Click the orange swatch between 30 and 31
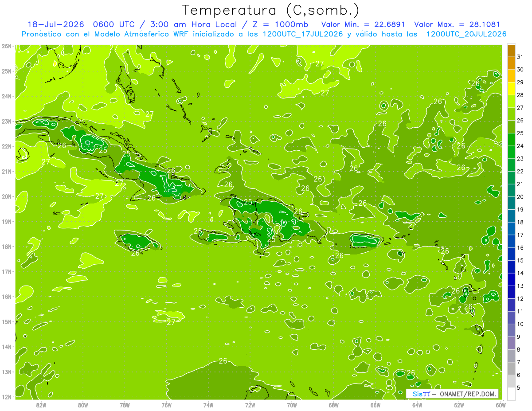The width and height of the screenshot is (532, 411). 511,63
